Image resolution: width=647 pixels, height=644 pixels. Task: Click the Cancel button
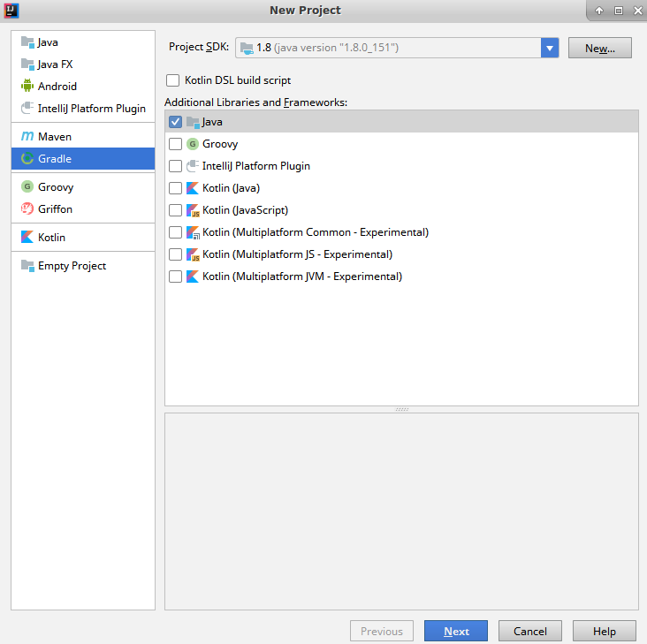[529, 631]
